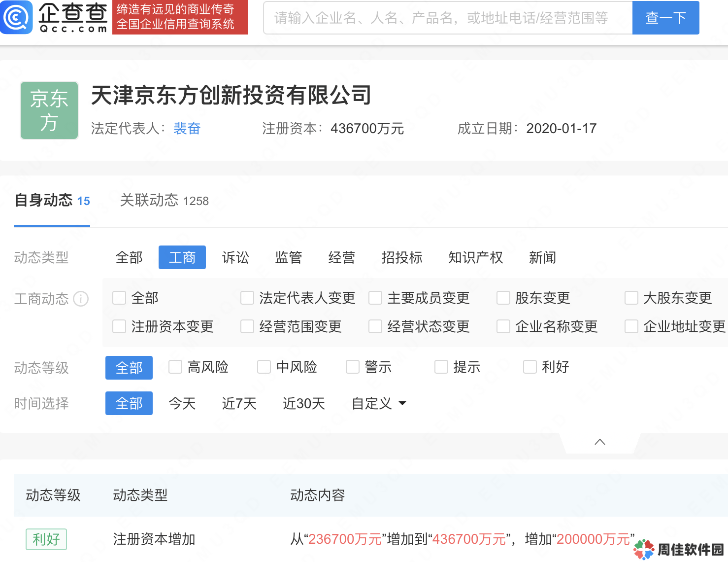Select the 招投标 dynamic type filter
Viewport: 728px width, 562px height.
402,257
